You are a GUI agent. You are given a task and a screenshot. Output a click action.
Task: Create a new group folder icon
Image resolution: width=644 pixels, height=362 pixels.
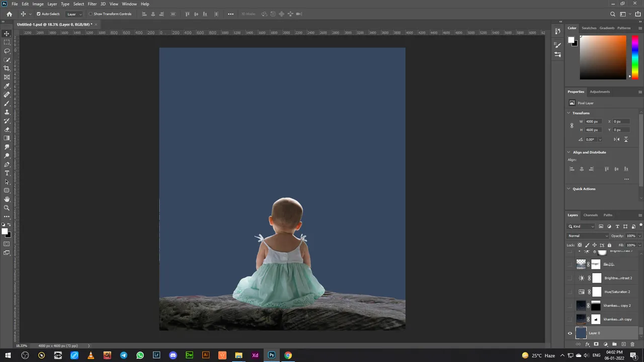(x=614, y=344)
